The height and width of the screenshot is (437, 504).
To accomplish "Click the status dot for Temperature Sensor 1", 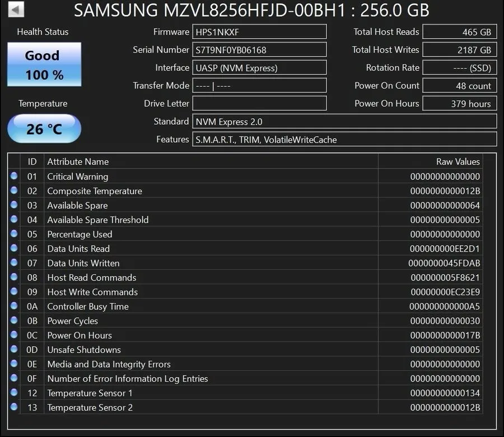I will 14,392.
